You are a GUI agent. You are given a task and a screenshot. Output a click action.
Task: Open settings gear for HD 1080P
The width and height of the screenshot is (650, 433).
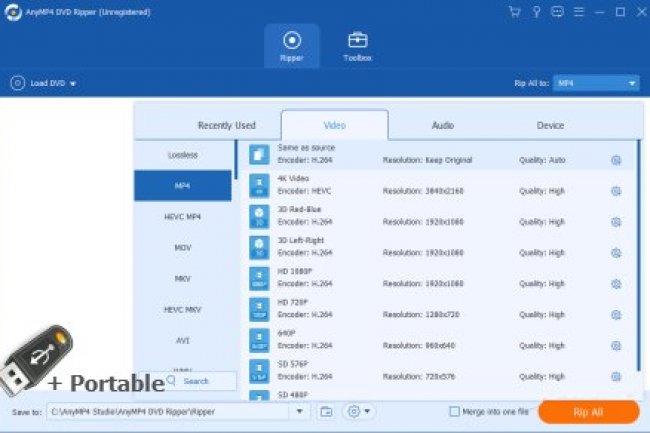(616, 284)
